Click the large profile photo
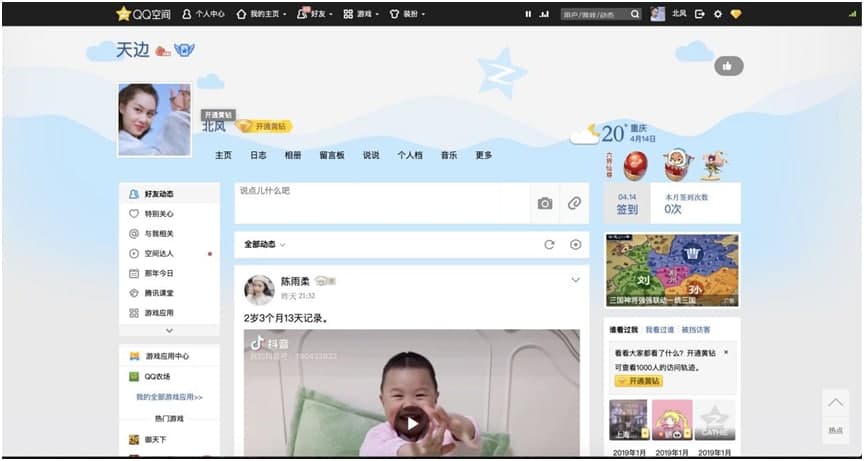Image resolution: width=864 pixels, height=461 pixels. tap(154, 120)
